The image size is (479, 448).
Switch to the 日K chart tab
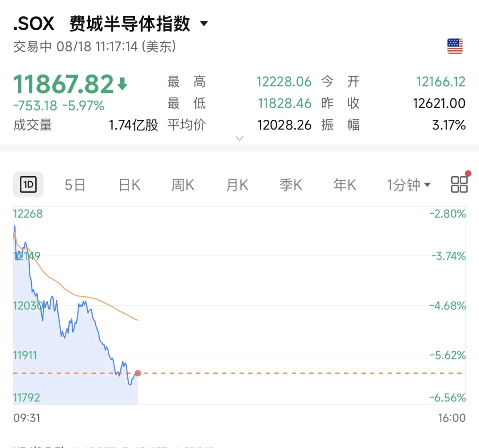point(129,185)
